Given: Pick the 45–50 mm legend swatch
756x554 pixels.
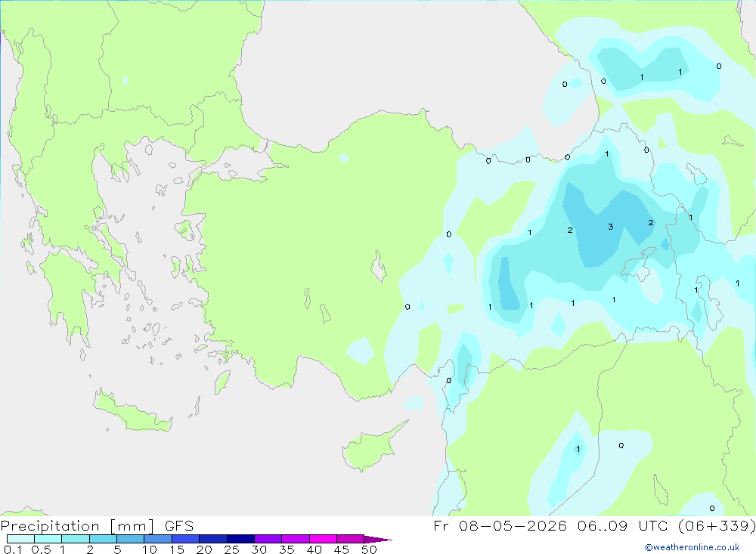Looking at the screenshot, I should click(x=350, y=539).
